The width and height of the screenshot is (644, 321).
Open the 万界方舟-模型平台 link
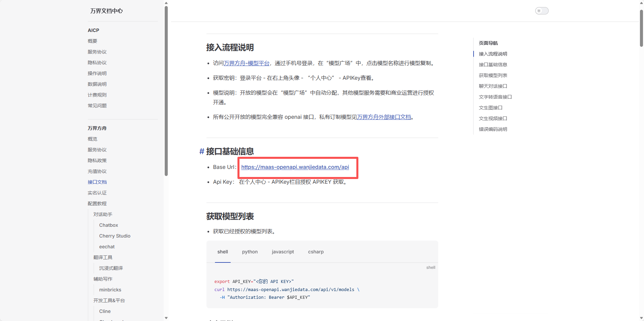point(246,63)
